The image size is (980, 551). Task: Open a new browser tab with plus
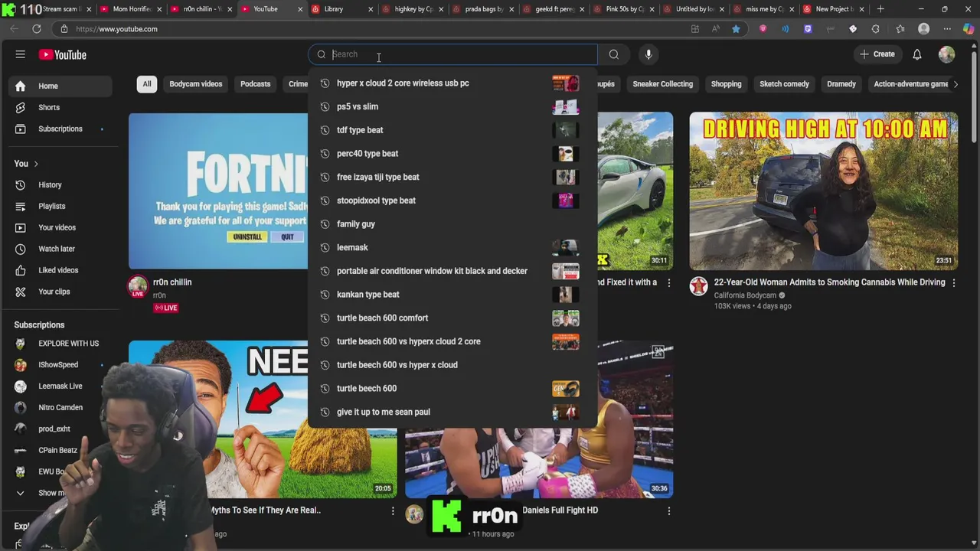coord(880,9)
